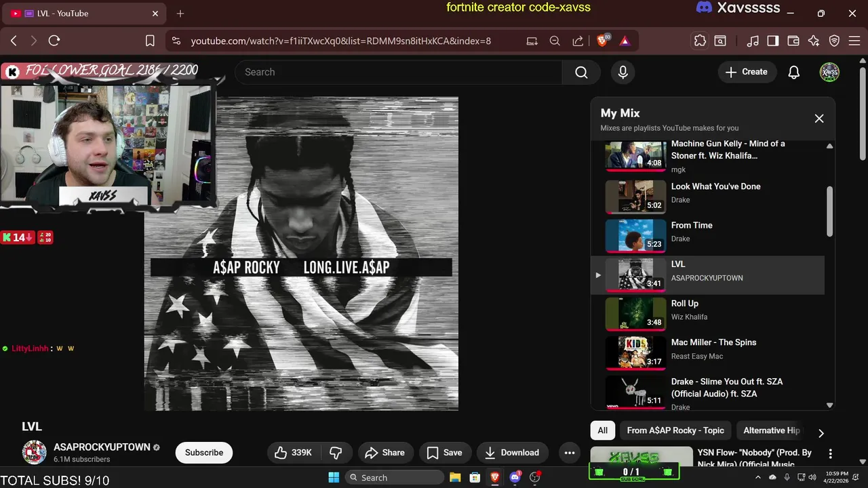The width and height of the screenshot is (868, 488).
Task: Start voice search with microphone
Action: (623, 72)
